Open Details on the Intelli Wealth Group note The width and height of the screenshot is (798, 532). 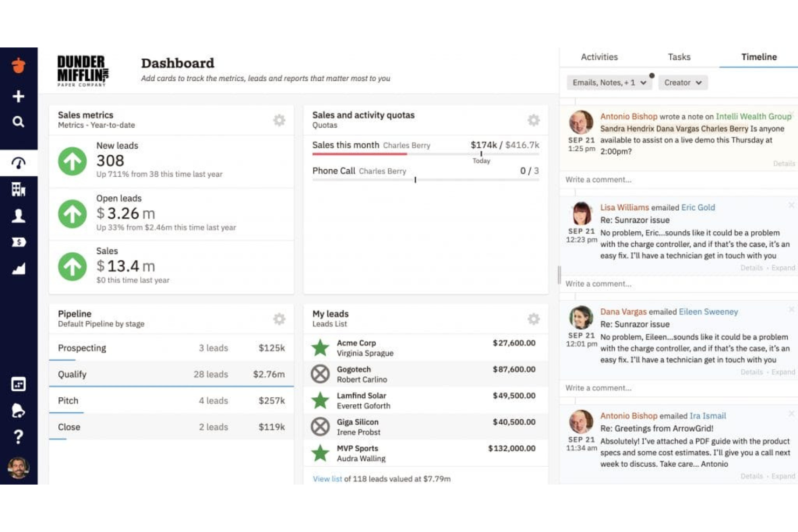click(x=783, y=163)
